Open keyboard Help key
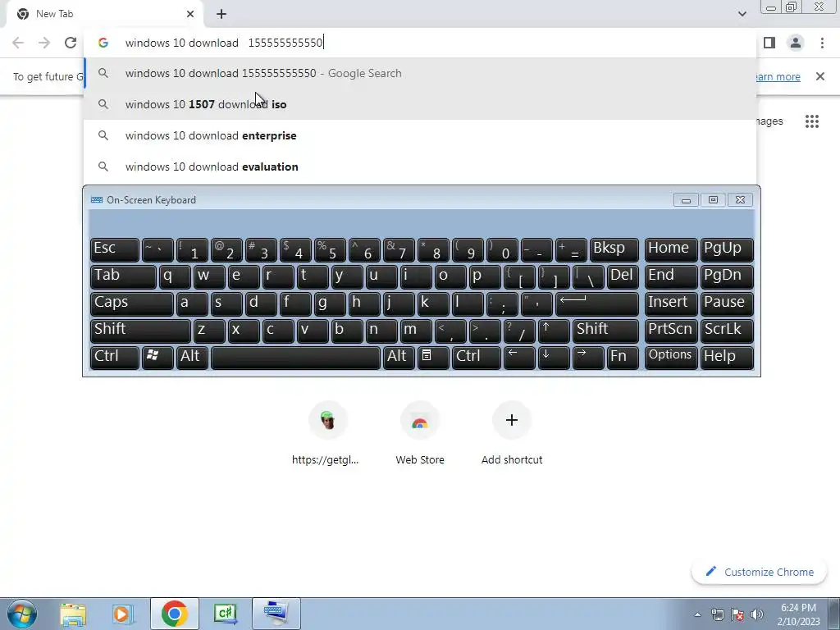 tap(727, 358)
